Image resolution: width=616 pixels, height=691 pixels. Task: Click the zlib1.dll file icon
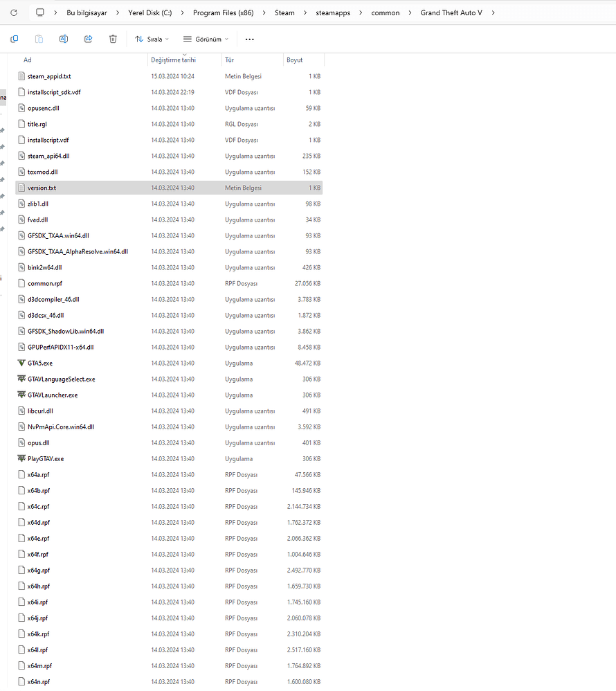21,204
